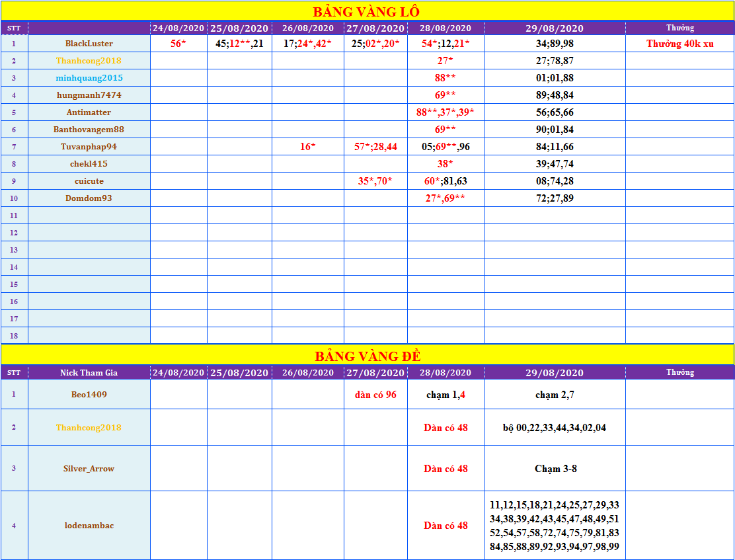
Task: Select the cell '88**,37*,39*'
Action: click(445, 112)
